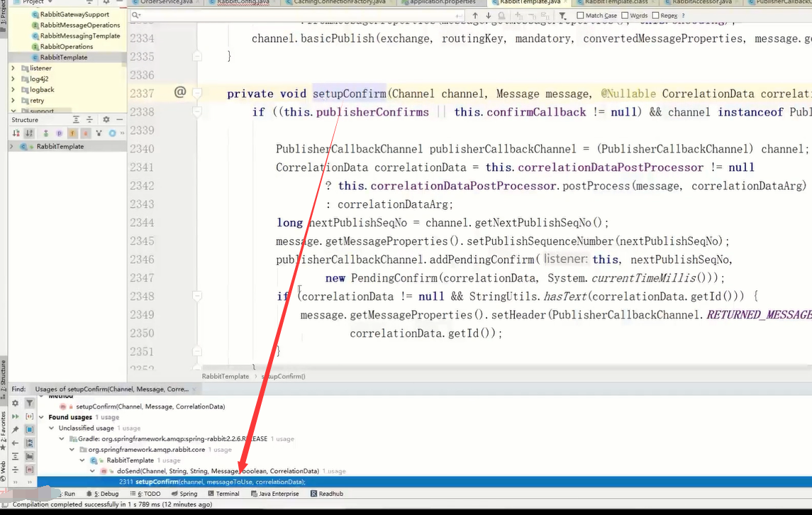Expand the logback folder
The height and width of the screenshot is (515, 812).
click(x=13, y=89)
